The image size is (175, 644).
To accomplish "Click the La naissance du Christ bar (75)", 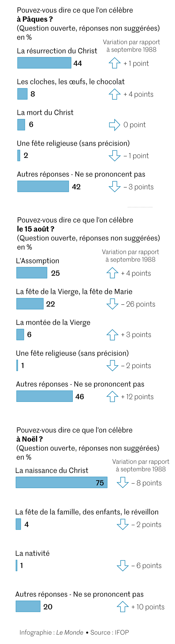I will pyautogui.click(x=61, y=482).
